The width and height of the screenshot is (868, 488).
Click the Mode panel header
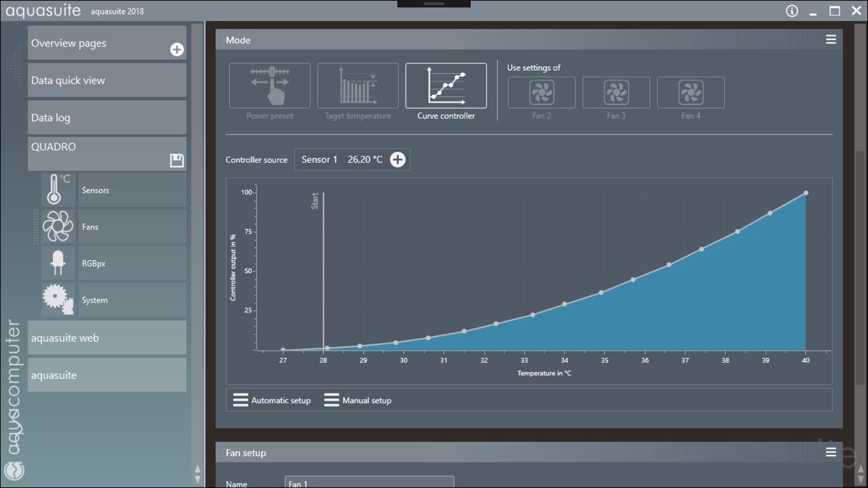click(x=529, y=40)
